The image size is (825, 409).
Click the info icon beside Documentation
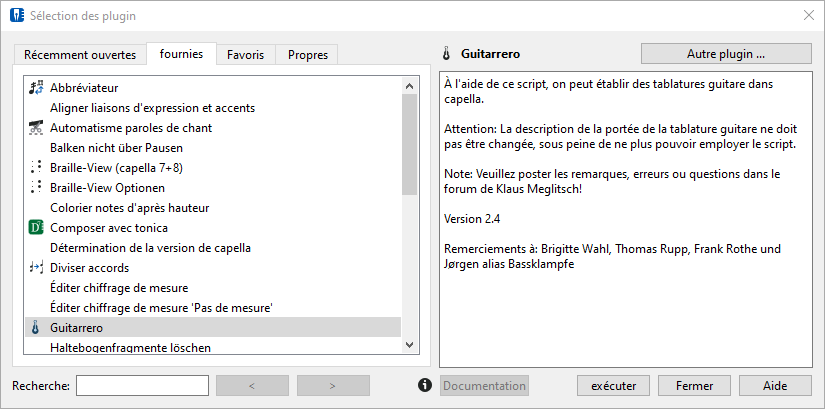coord(425,385)
